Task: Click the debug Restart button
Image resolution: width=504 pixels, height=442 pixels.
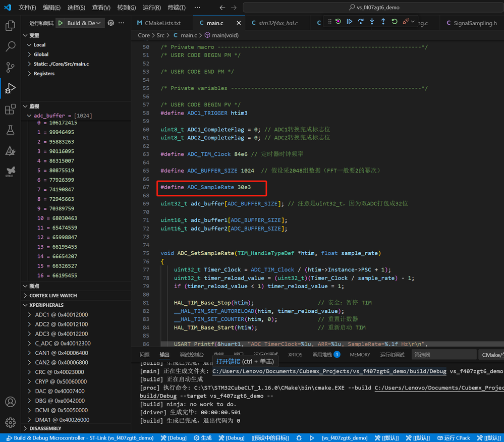Action: (x=395, y=22)
